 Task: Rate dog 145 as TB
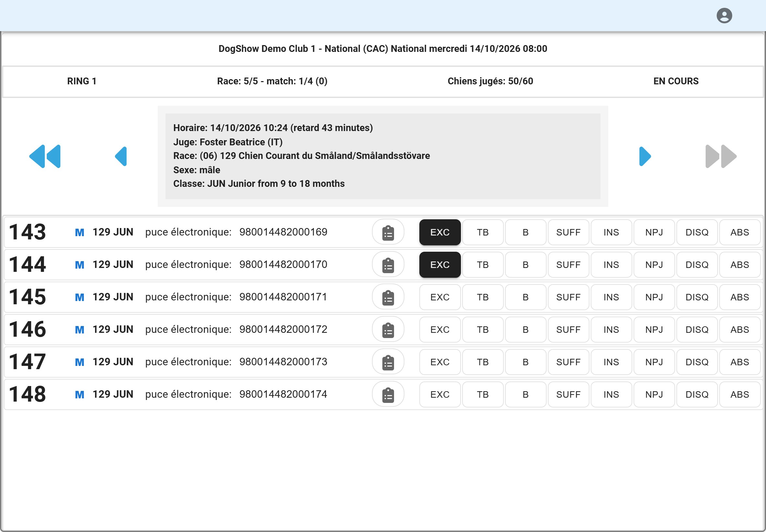(x=483, y=297)
